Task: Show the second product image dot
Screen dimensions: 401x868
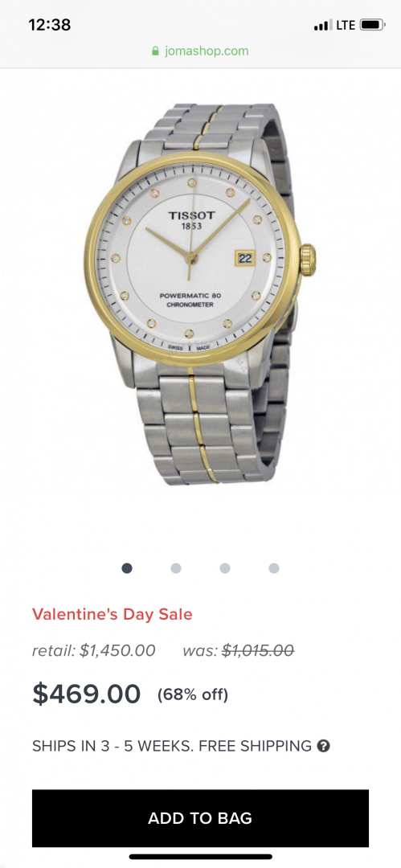Action: [x=175, y=568]
